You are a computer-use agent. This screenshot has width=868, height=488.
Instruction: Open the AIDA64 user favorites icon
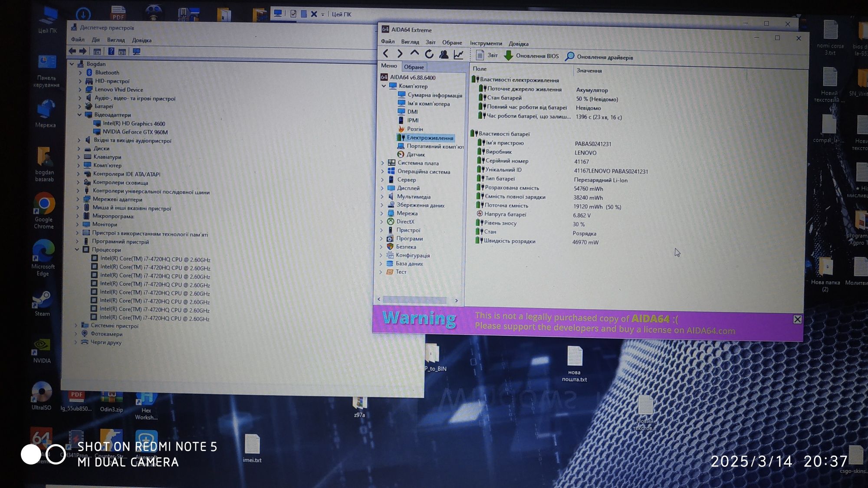point(444,54)
